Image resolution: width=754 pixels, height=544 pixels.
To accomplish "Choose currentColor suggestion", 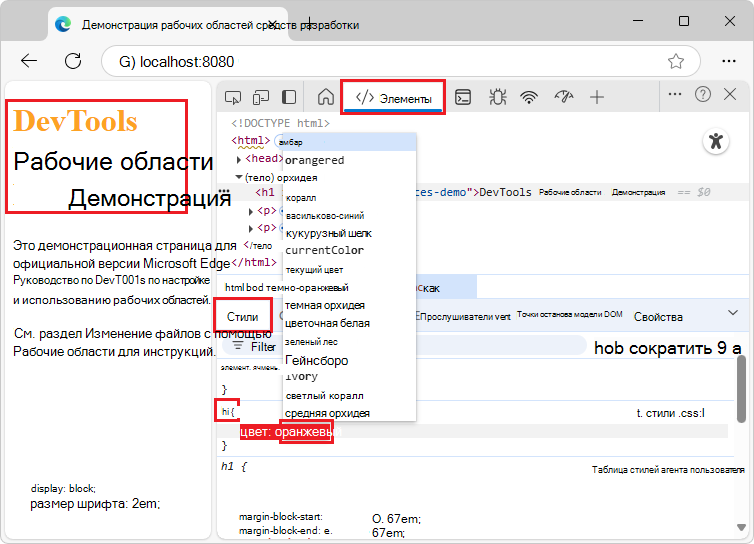I will [x=350, y=251].
